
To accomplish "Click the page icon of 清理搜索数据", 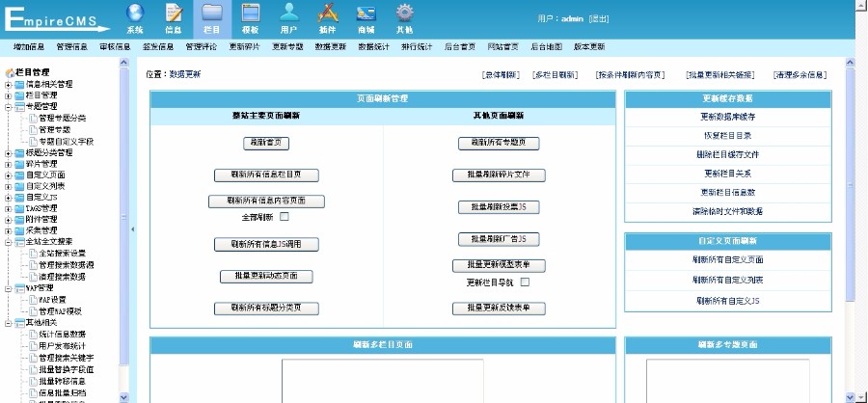I will tap(33, 277).
